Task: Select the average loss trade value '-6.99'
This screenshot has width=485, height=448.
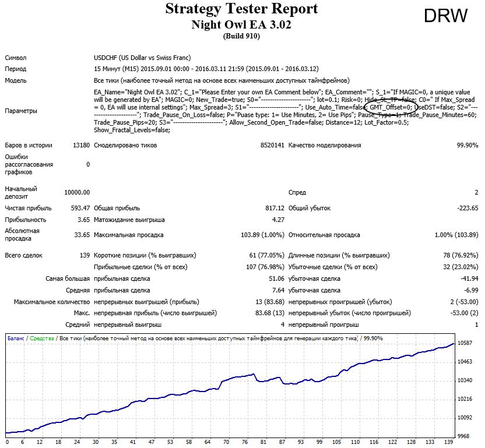Action: [x=471, y=291]
